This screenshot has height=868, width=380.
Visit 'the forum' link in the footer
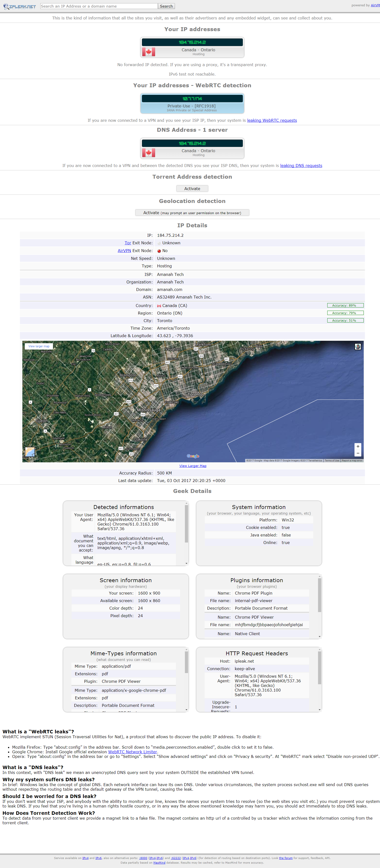(x=286, y=858)
